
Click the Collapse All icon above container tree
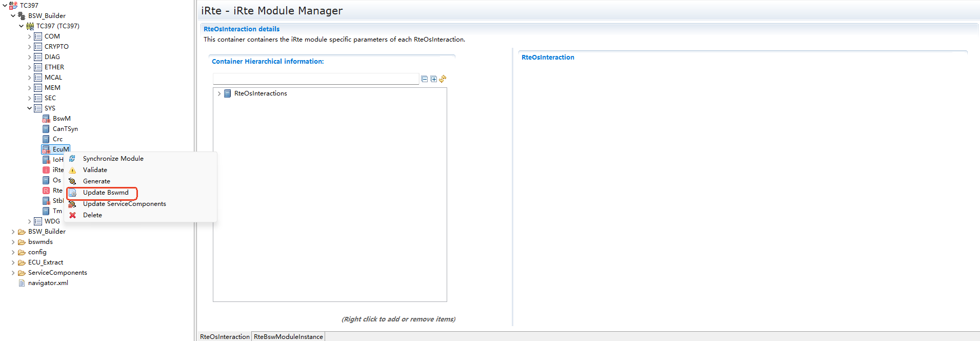click(424, 79)
